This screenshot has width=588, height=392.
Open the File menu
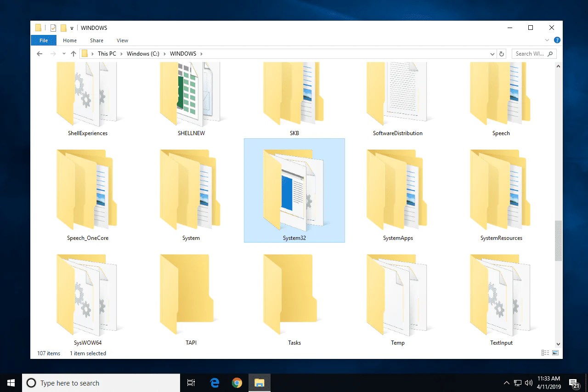[x=43, y=40]
